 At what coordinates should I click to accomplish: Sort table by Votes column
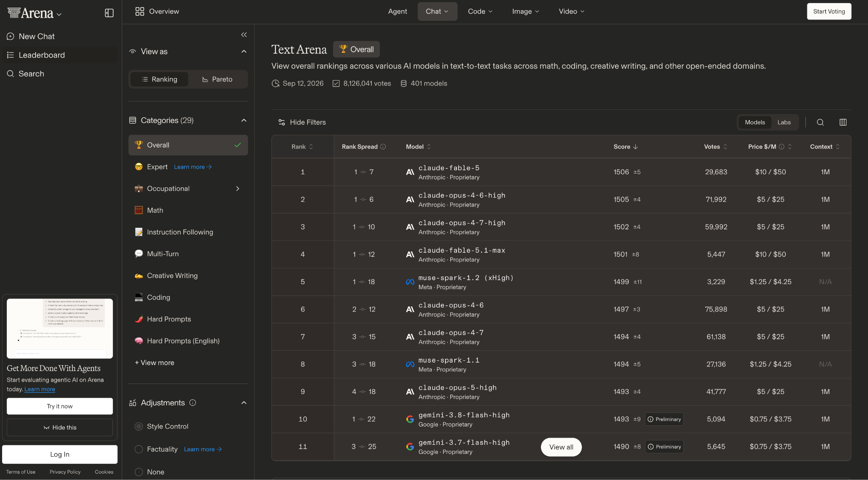point(715,147)
